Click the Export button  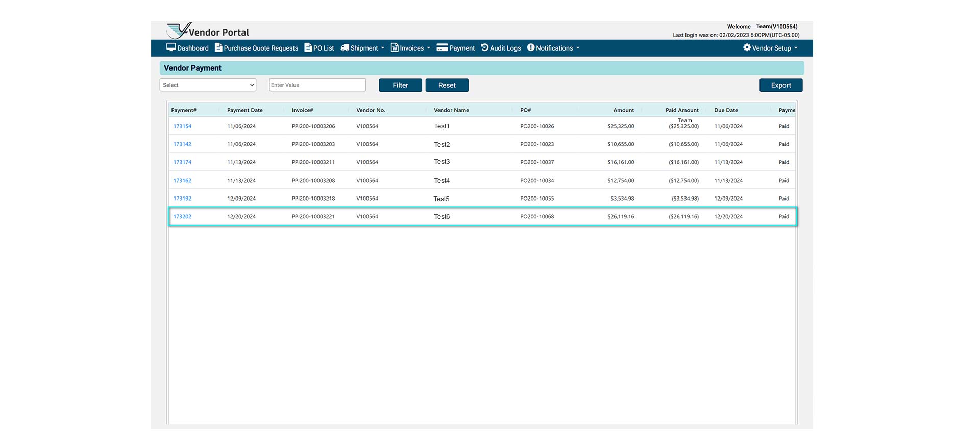click(781, 85)
